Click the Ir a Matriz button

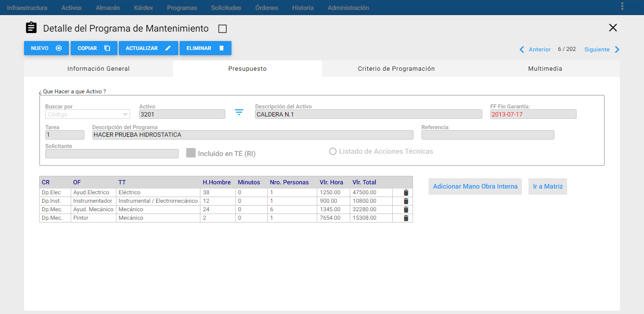548,186
